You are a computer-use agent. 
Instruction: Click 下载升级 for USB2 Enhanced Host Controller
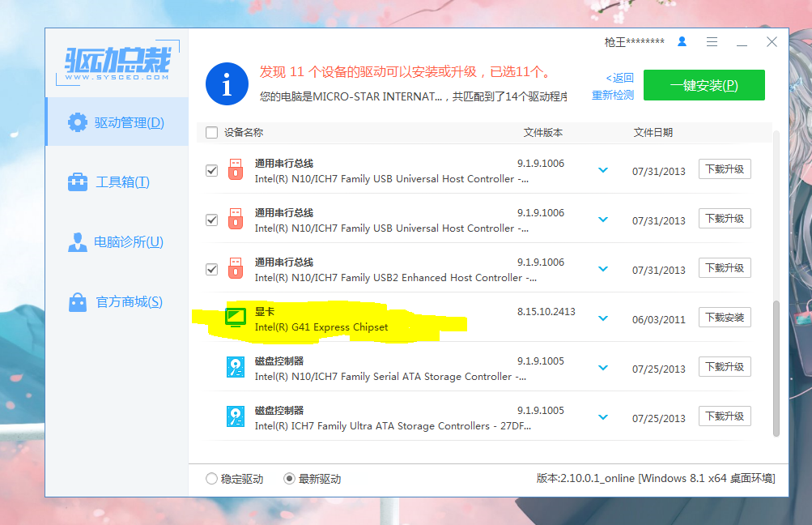coord(725,268)
